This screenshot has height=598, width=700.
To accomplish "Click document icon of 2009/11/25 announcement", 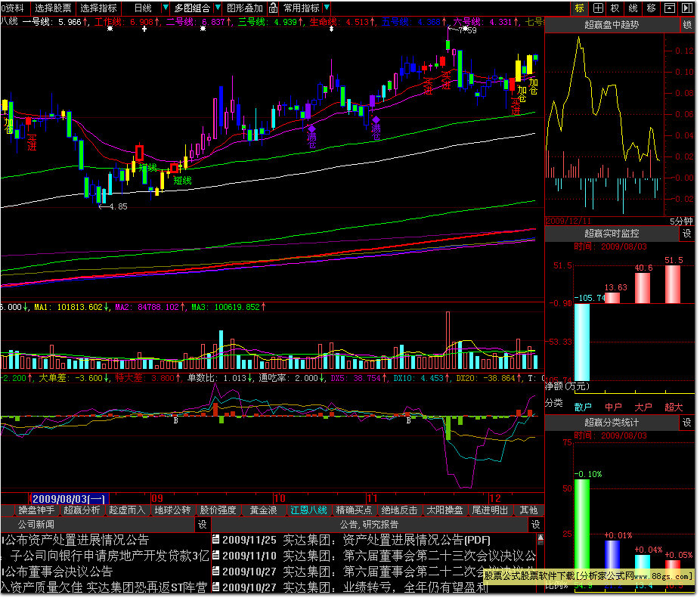I will tap(215, 540).
